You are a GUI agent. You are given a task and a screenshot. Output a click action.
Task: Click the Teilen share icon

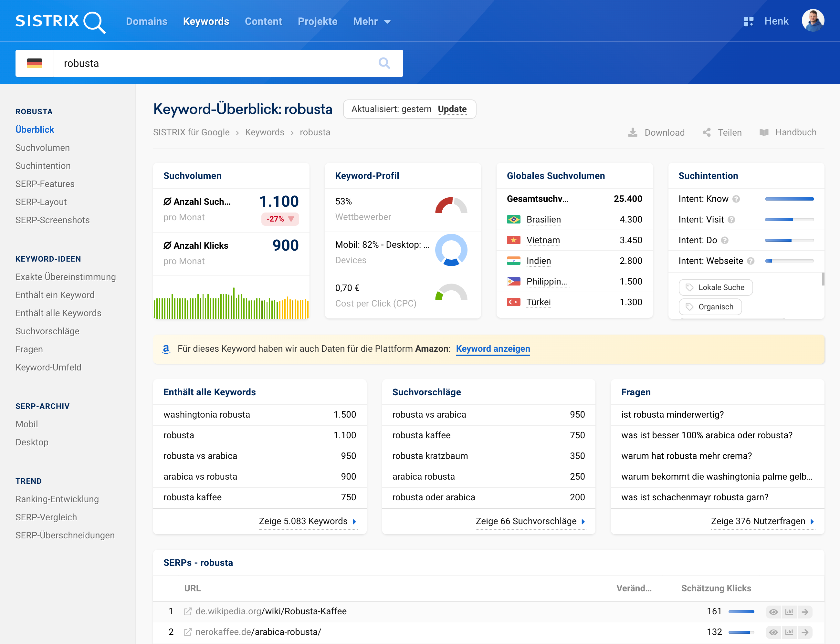[x=707, y=133]
